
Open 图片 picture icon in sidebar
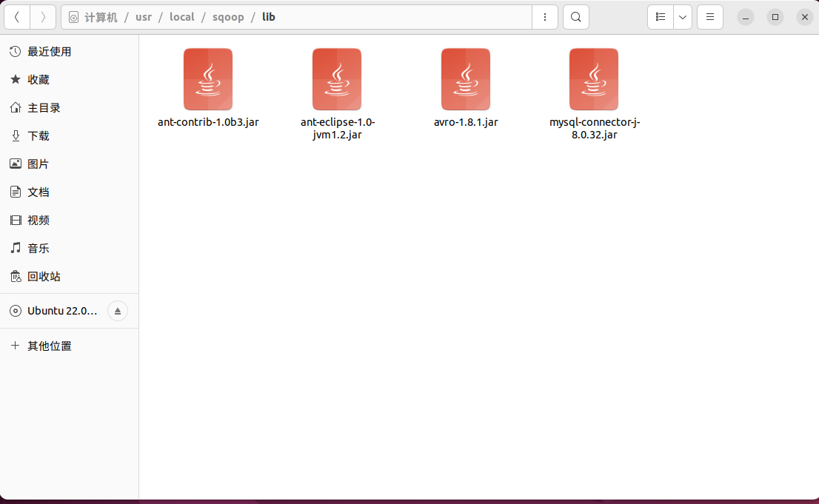coord(15,164)
